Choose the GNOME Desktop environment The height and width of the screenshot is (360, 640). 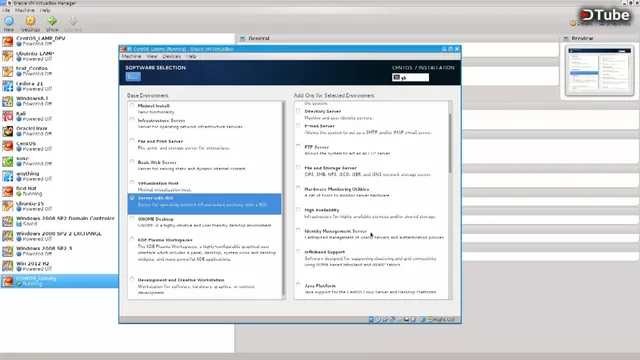pyautogui.click(x=132, y=219)
